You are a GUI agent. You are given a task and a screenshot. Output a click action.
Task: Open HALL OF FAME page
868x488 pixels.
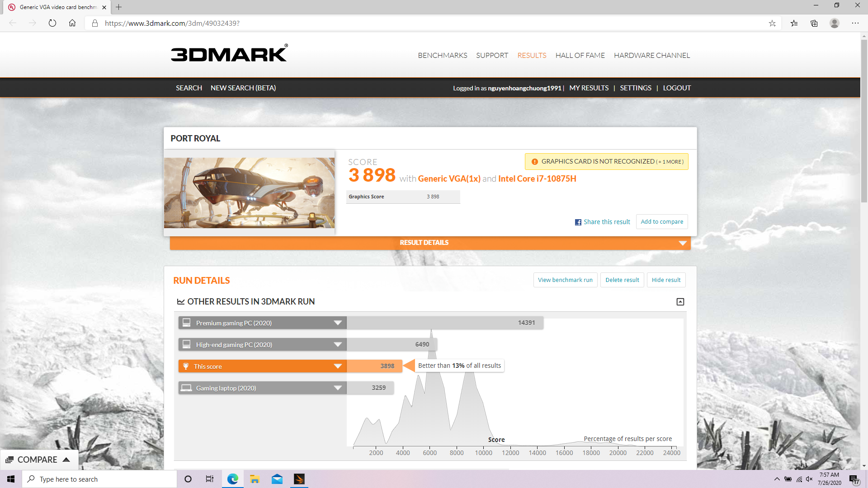(x=580, y=55)
